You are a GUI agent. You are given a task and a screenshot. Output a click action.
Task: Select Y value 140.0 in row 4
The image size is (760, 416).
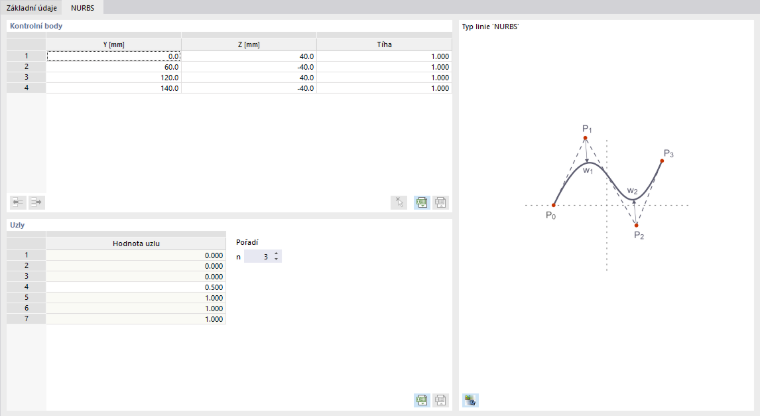pos(114,88)
